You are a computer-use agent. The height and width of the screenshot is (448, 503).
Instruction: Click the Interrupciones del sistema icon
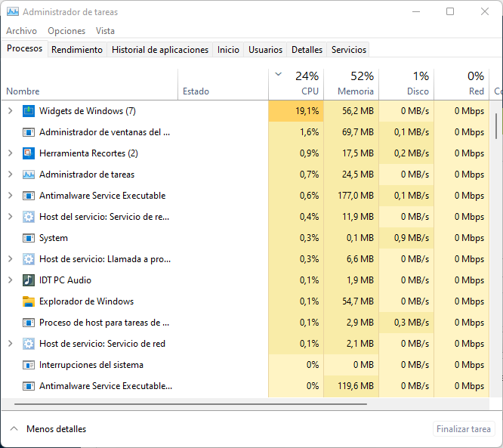tap(29, 365)
